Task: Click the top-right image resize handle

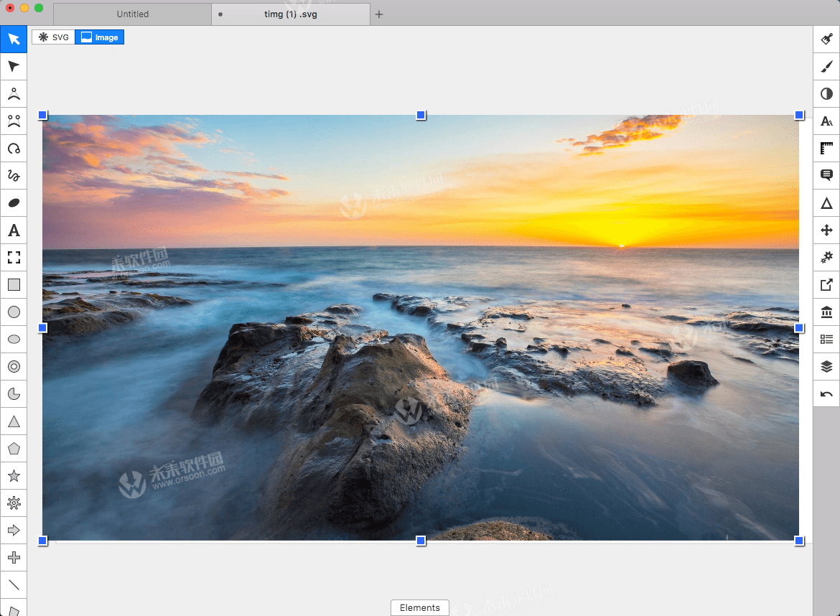Action: point(799,115)
